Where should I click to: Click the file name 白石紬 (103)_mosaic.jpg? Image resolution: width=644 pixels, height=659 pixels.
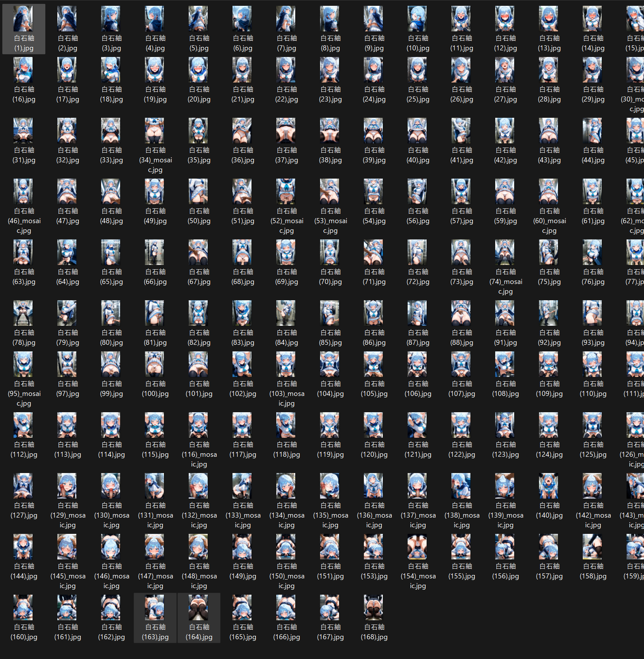pos(286,393)
